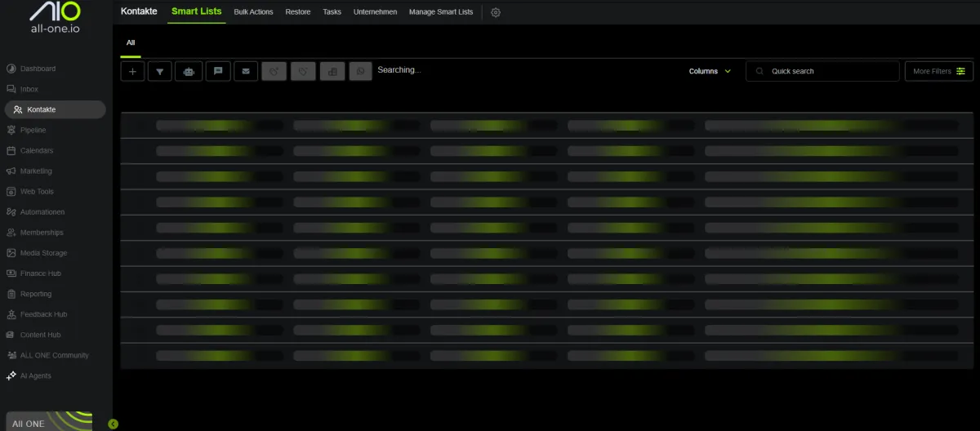Viewport: 980px width, 431px height.
Task: Click the robot automation icon
Action: coord(189,71)
